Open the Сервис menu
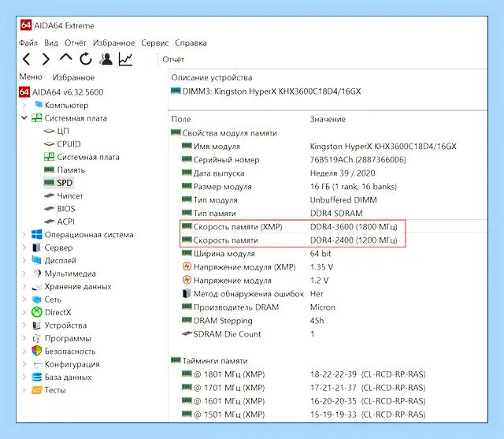The width and height of the screenshot is (504, 439). (155, 43)
